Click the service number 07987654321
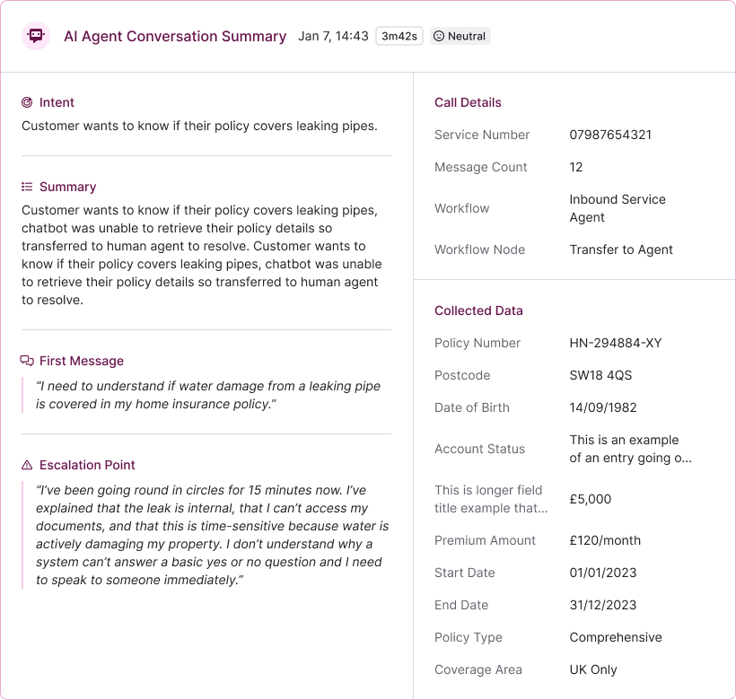 pos(610,135)
